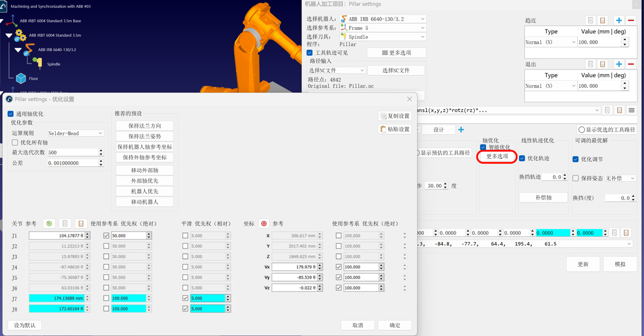Image resolution: width=644 pixels, height=336 pixels.
Task: Enable the 优化所有轴 checkbox
Action: tap(15, 143)
